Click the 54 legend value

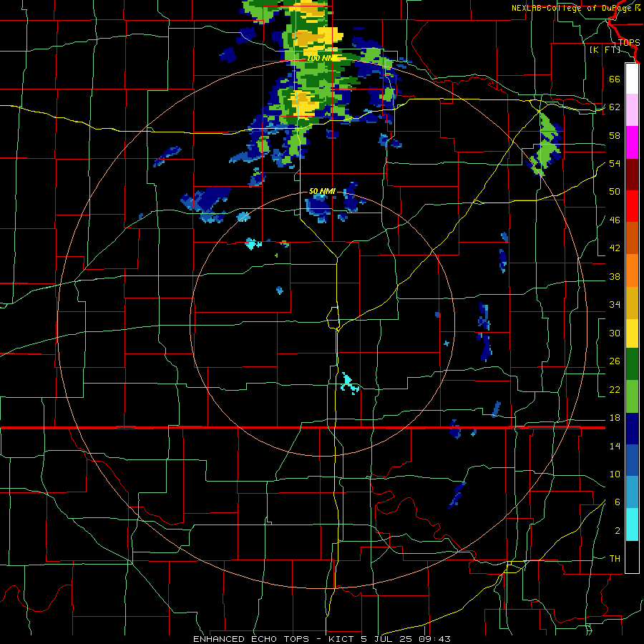(615, 163)
